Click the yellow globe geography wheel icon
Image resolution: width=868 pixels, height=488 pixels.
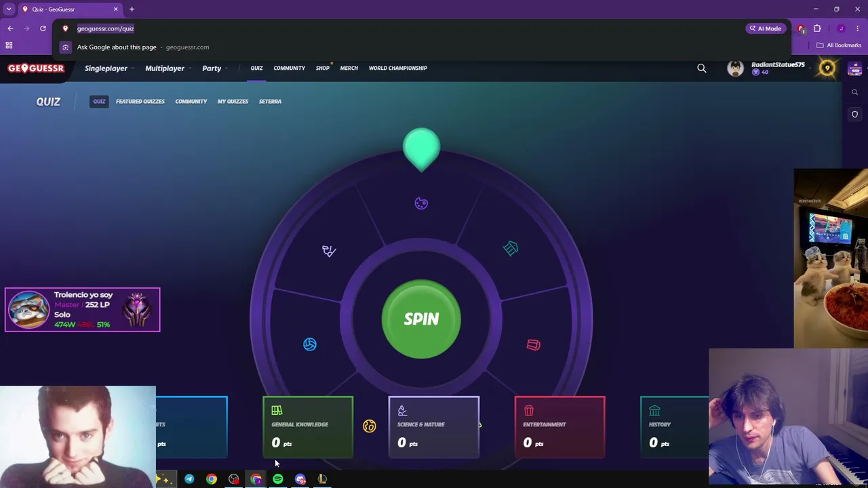pyautogui.click(x=369, y=426)
